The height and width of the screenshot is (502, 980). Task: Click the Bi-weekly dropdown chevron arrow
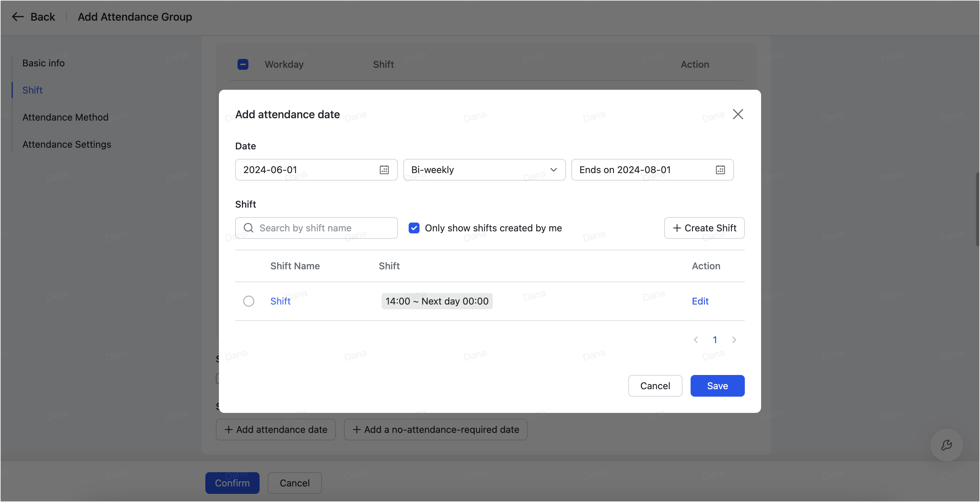point(553,170)
